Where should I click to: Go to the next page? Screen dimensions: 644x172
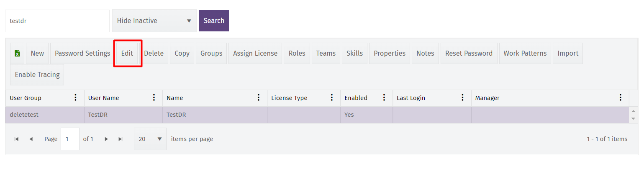[x=106, y=139]
